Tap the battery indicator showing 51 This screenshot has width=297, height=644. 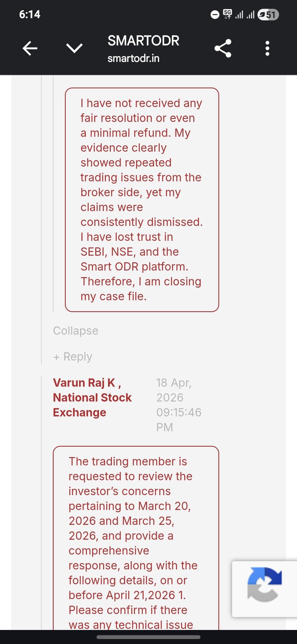(x=268, y=15)
